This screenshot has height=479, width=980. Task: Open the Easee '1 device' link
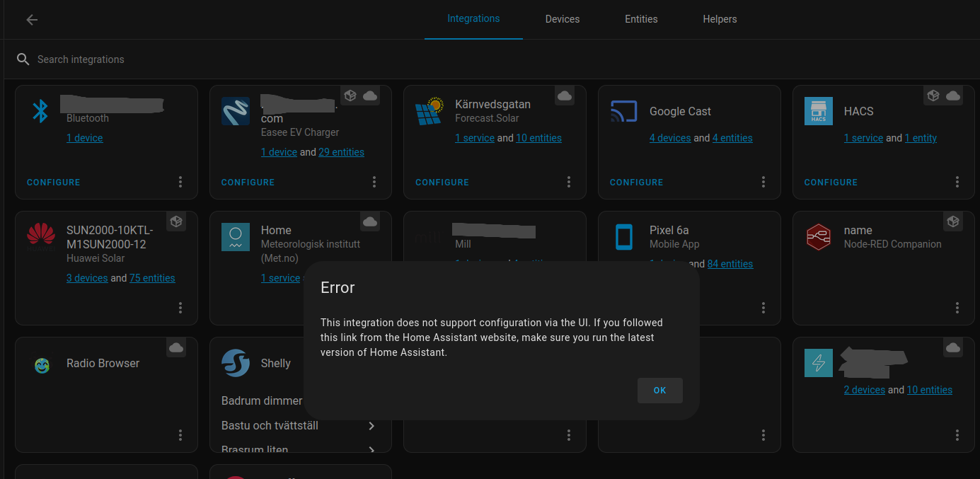(279, 152)
